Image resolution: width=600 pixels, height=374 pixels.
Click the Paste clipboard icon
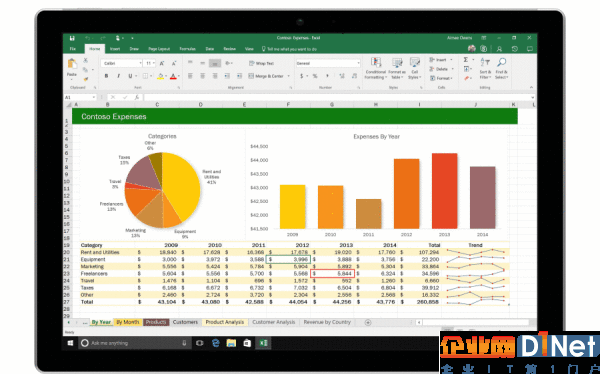coord(72,64)
